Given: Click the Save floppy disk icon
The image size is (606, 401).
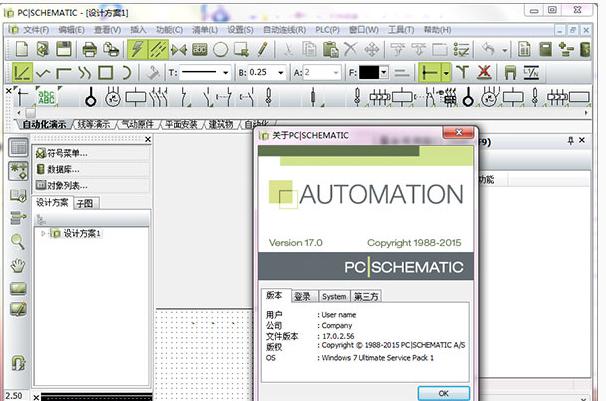Looking at the screenshot, I should pyautogui.click(x=64, y=49).
